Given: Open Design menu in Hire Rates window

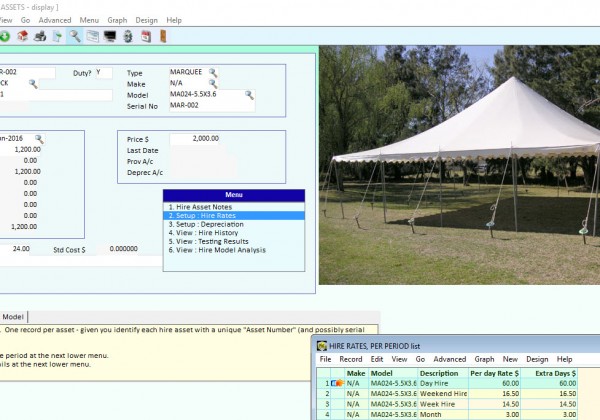Looking at the screenshot, I should point(537,359).
